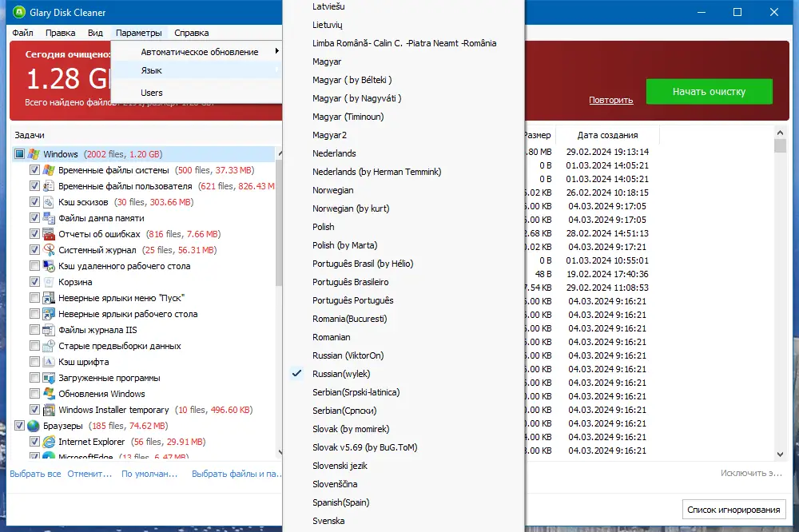Select the Users menu entry
The width and height of the screenshot is (799, 532).
[x=197, y=93]
